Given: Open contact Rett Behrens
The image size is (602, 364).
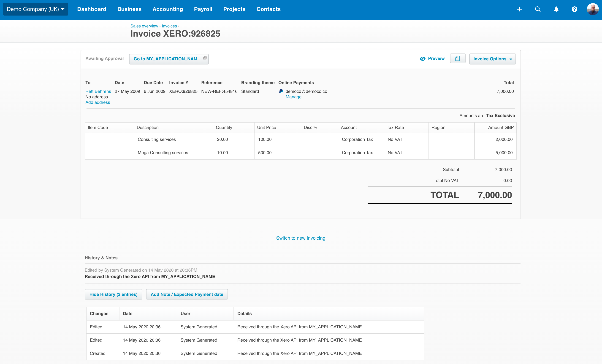Looking at the screenshot, I should click(98, 91).
